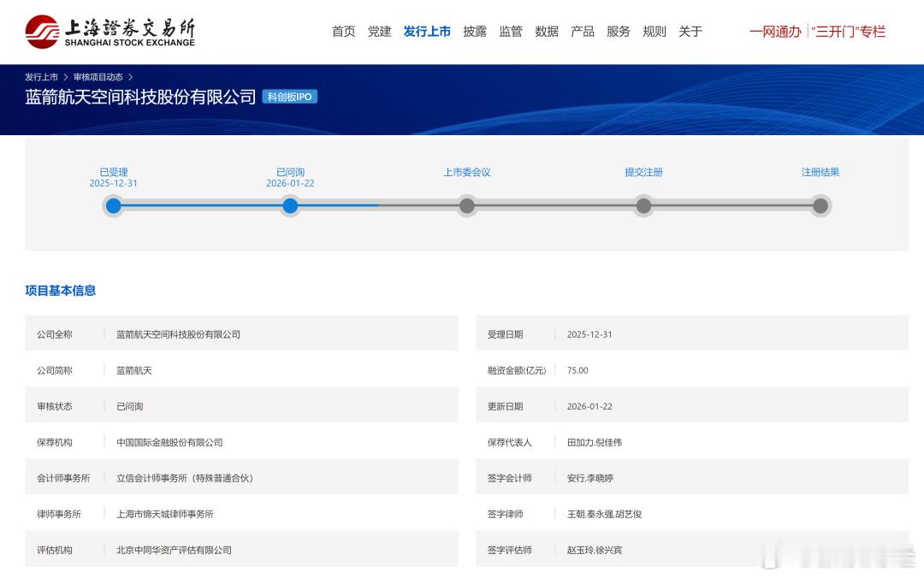Open the 一网通办 link

coord(775,32)
